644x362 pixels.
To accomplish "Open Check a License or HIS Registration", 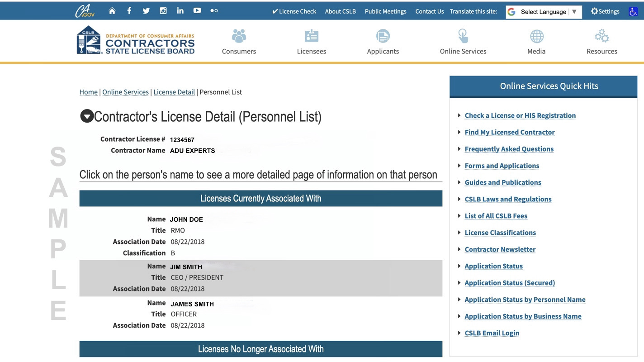I will click(520, 115).
